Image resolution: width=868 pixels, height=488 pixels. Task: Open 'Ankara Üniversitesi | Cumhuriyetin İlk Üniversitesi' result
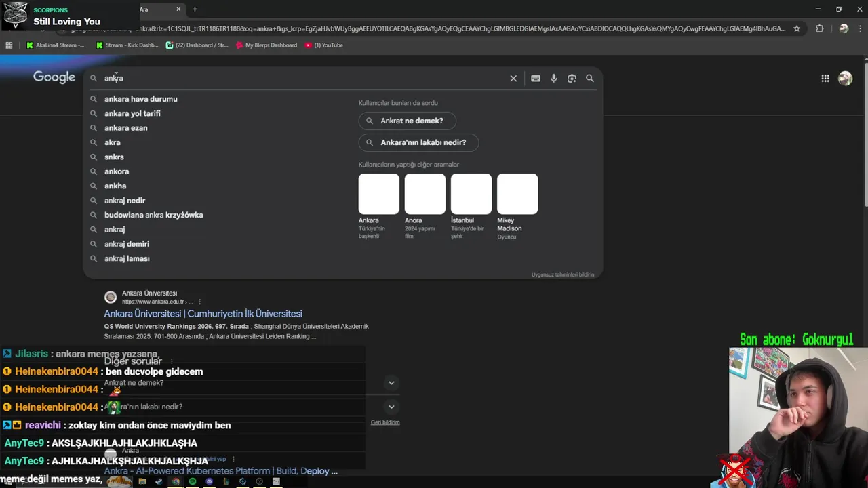pos(203,314)
